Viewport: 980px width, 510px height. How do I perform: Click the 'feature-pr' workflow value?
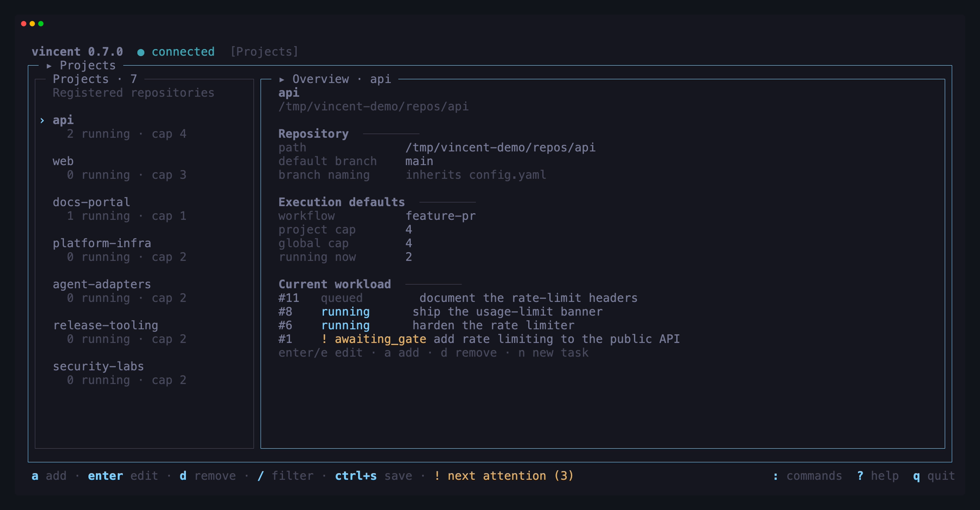(x=441, y=216)
